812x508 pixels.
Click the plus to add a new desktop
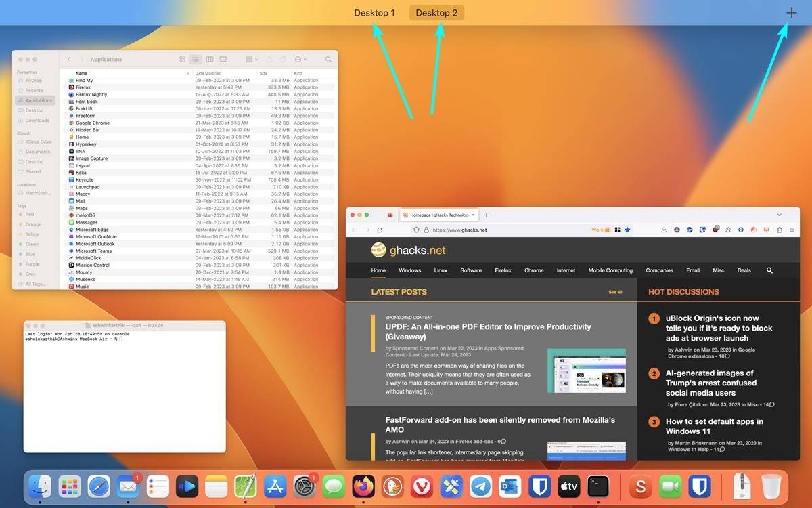pyautogui.click(x=790, y=12)
